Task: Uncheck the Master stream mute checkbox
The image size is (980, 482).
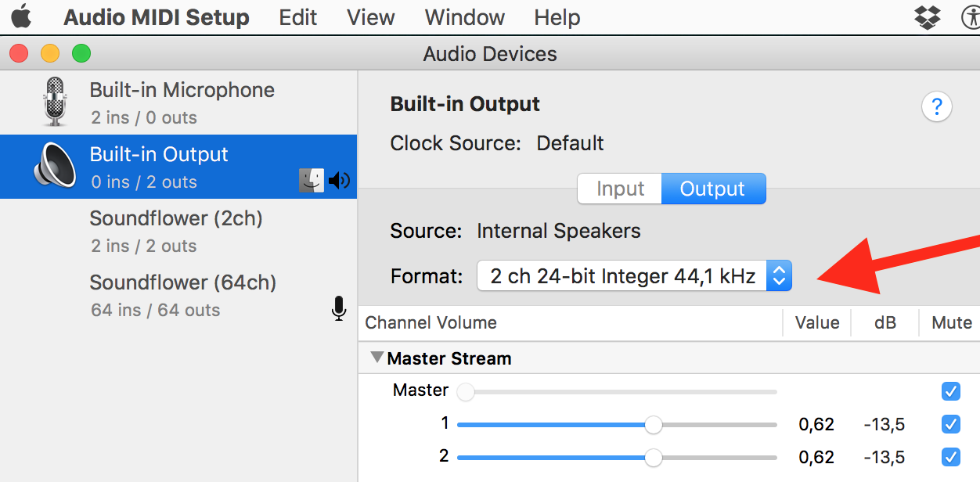Action: click(x=951, y=391)
